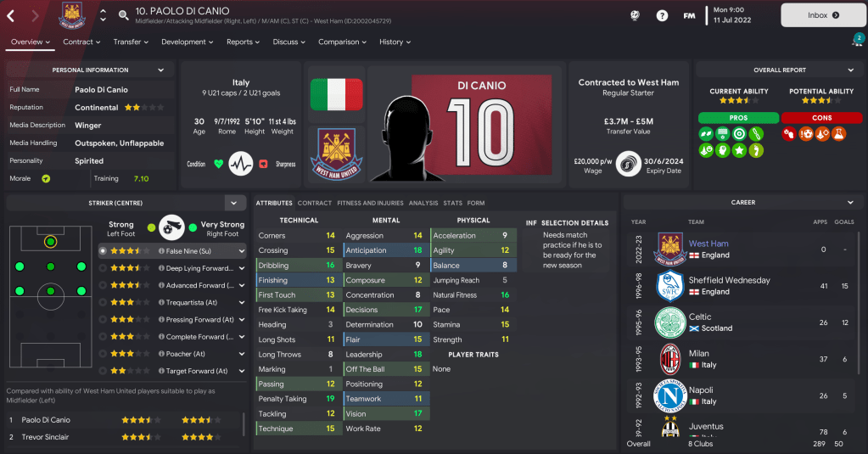
Task: Open the search magnifier icon
Action: [123, 15]
